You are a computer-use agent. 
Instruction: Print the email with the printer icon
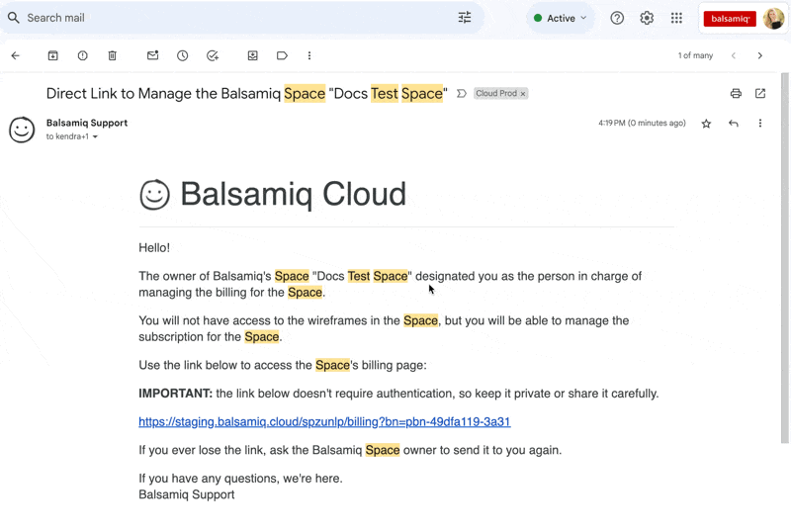click(x=736, y=94)
